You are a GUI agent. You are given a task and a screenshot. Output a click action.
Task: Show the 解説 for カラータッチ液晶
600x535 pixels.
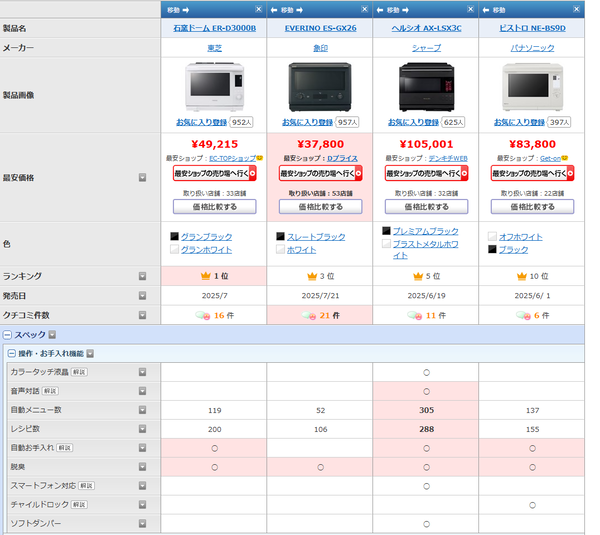pyautogui.click(x=79, y=372)
